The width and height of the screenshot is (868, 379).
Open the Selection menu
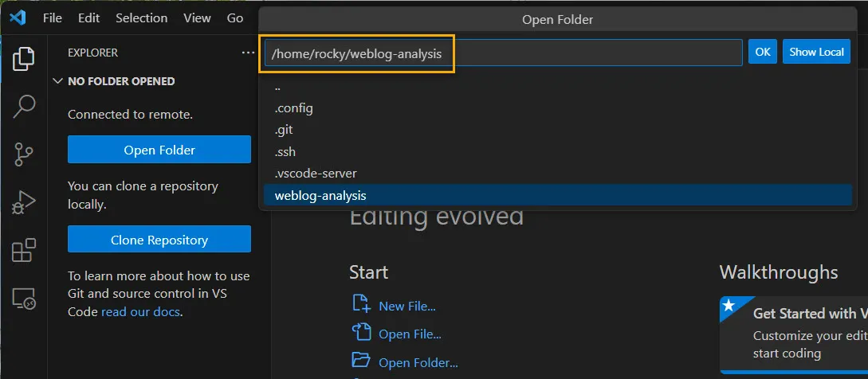141,18
